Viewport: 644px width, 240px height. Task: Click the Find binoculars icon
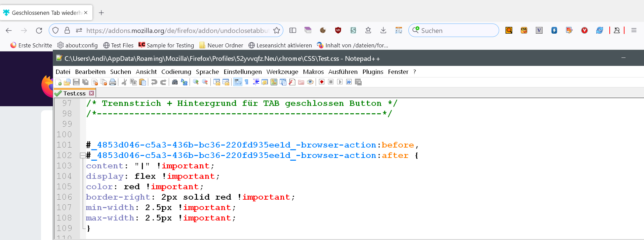click(175, 82)
